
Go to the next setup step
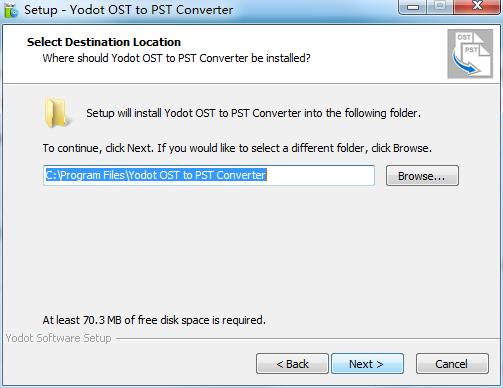(x=367, y=364)
